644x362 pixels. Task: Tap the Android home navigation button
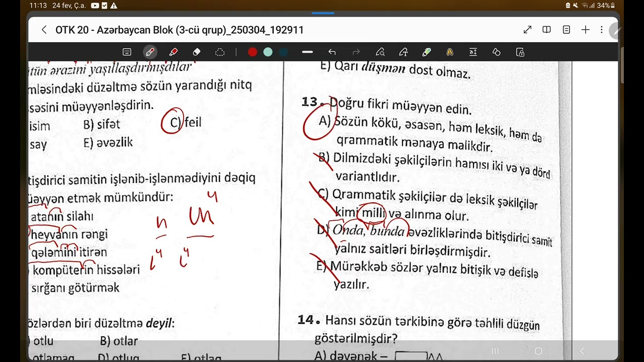pos(538,351)
